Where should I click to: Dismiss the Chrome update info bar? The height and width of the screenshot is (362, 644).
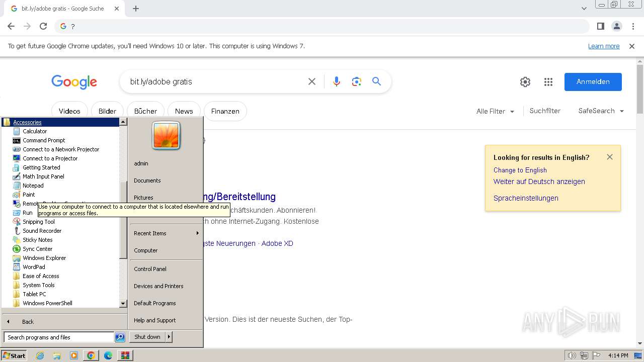tap(632, 46)
